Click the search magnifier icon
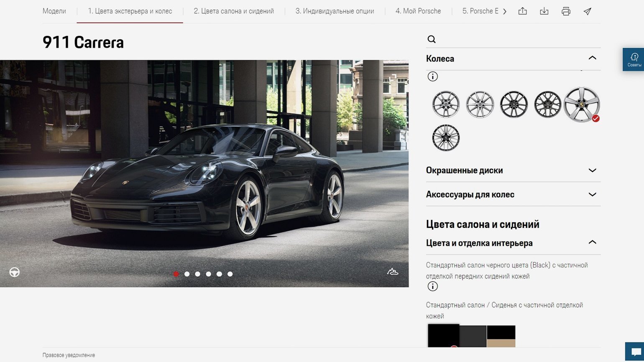The height and width of the screenshot is (362, 644). (432, 39)
